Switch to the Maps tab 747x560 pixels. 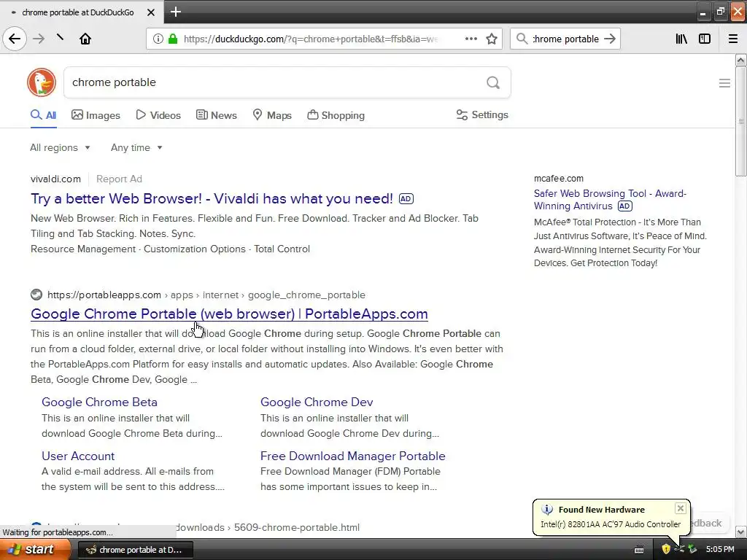[272, 115]
